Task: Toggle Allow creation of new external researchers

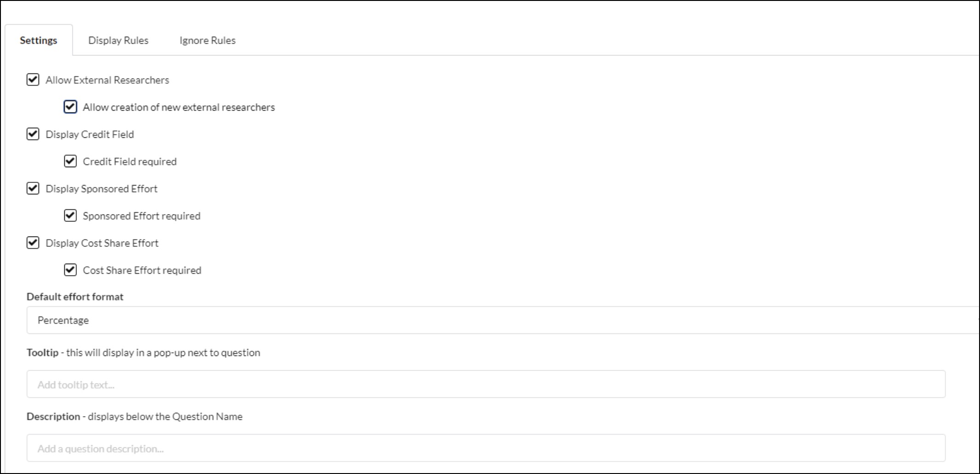Action: pos(70,107)
